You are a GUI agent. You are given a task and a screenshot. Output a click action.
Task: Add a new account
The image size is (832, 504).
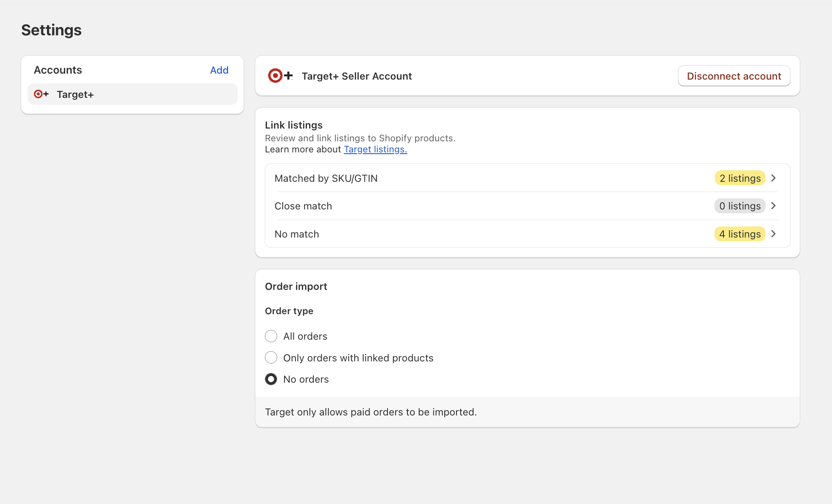(x=219, y=70)
